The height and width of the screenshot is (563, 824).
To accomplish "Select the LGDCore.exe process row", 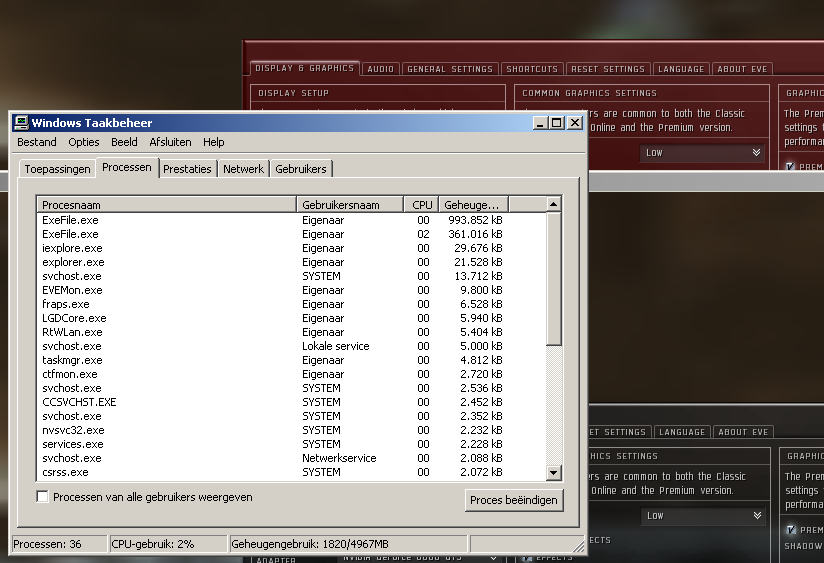I will (291, 318).
